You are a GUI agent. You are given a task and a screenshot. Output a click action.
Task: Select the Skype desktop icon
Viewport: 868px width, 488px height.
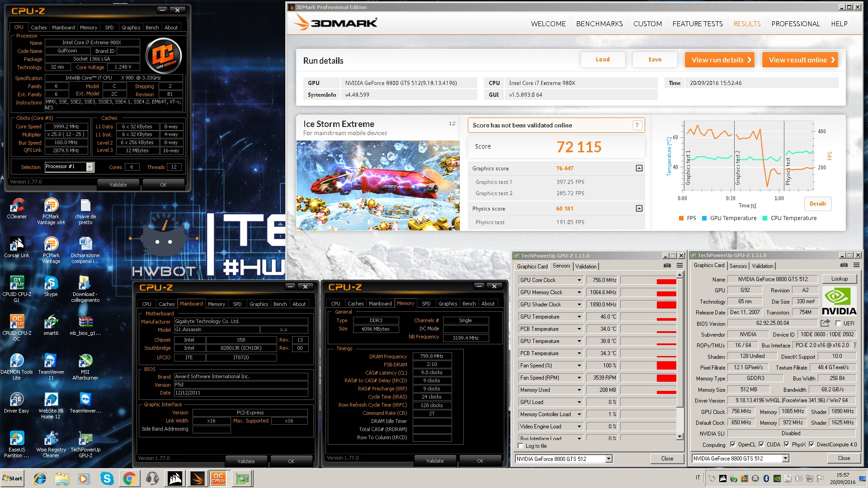click(51, 286)
